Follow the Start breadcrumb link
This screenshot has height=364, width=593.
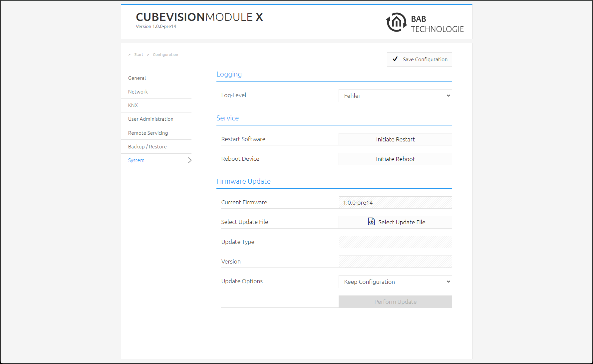(139, 55)
